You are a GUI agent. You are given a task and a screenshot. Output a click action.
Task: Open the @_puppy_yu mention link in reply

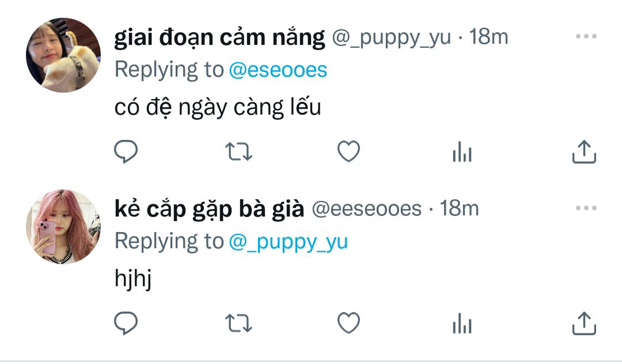[289, 242]
